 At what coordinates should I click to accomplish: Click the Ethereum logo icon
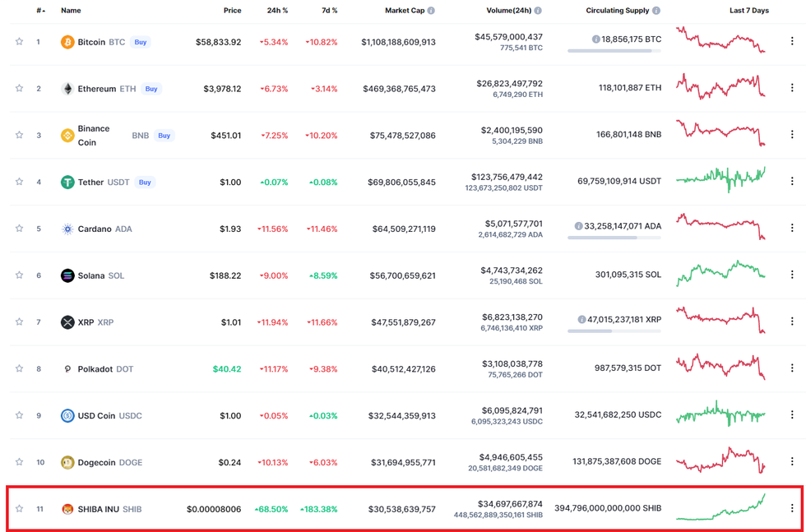pyautogui.click(x=67, y=89)
